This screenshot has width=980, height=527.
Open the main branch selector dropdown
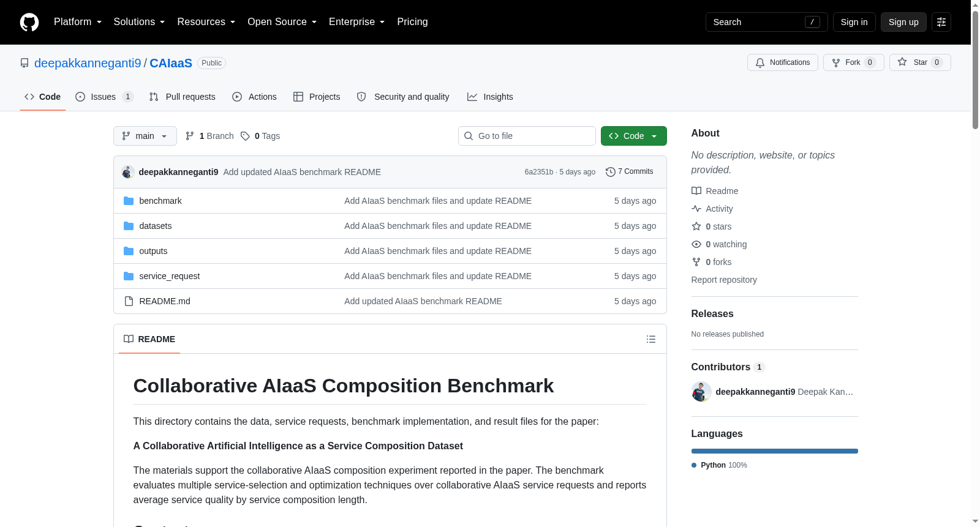coord(145,136)
